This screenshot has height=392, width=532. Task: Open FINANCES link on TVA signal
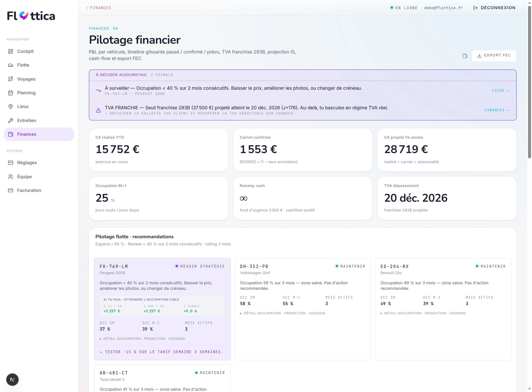click(497, 110)
